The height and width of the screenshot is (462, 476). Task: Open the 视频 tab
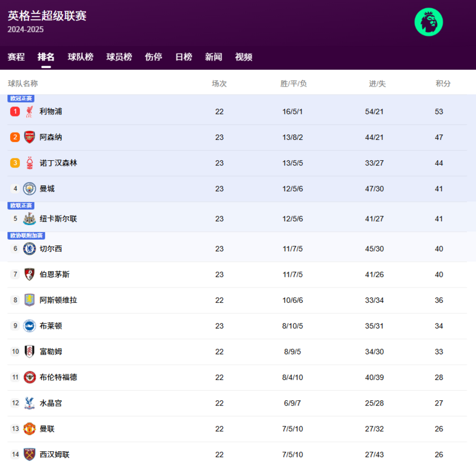tap(243, 57)
